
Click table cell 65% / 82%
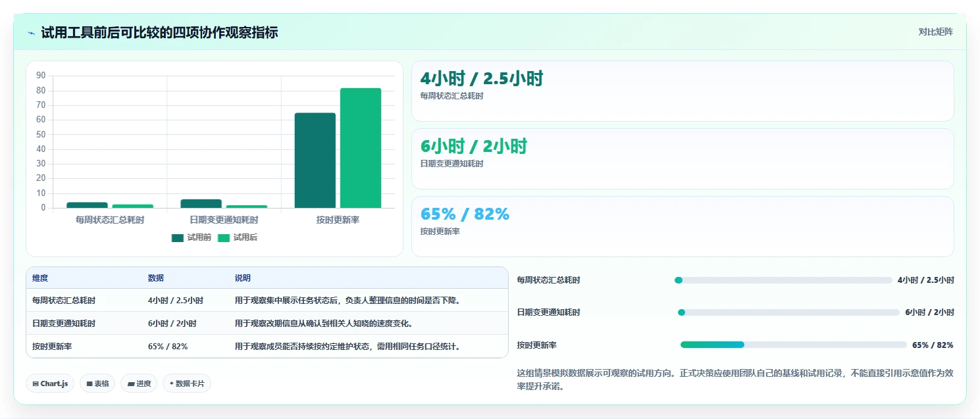pos(168,347)
